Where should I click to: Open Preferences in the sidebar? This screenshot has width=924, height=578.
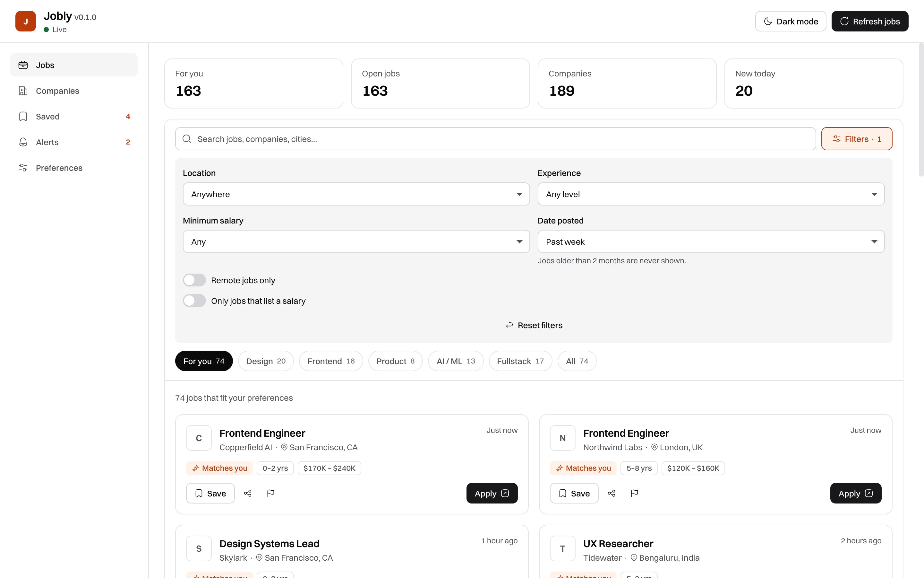point(74,167)
